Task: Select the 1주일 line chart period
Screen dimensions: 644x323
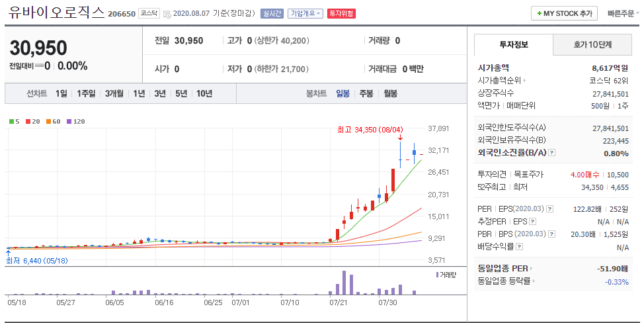Action: click(x=86, y=94)
